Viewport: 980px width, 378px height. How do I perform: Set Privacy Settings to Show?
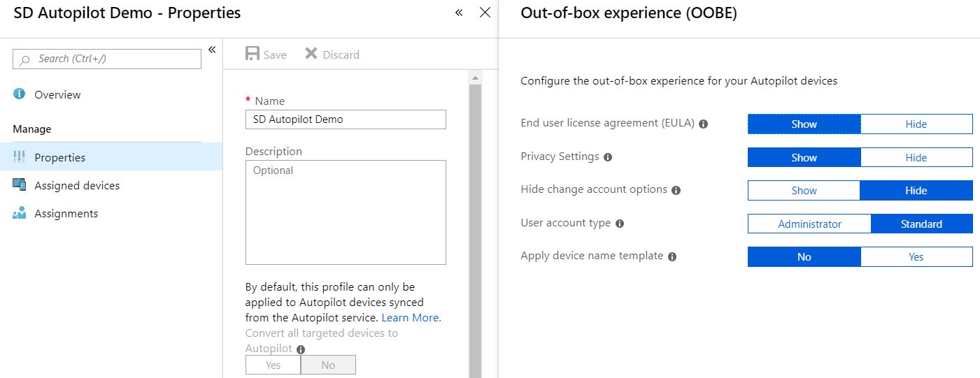(x=804, y=157)
